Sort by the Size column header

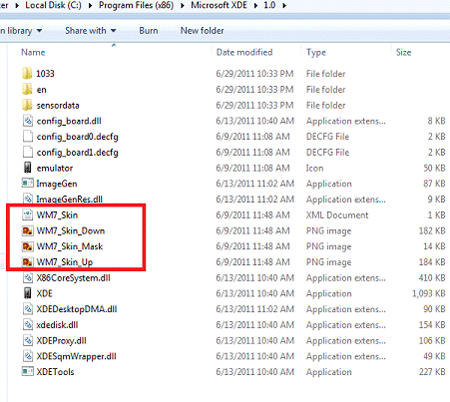[x=403, y=52]
